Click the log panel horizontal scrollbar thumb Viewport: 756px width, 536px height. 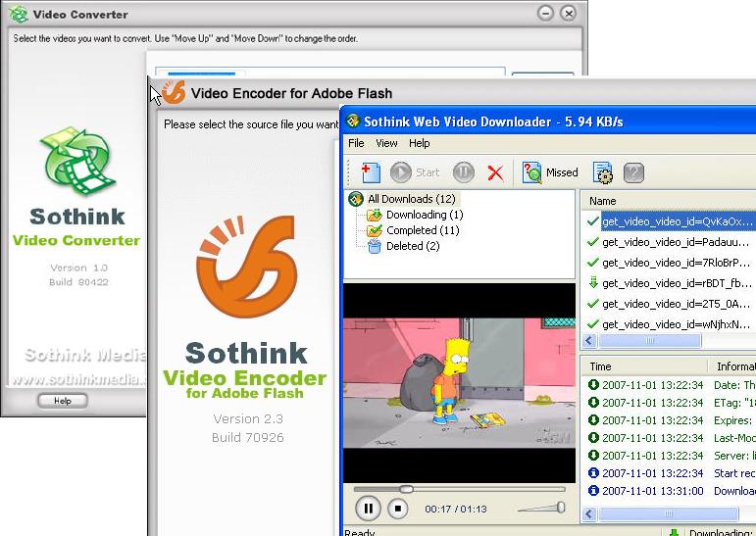pyautogui.click(x=669, y=513)
